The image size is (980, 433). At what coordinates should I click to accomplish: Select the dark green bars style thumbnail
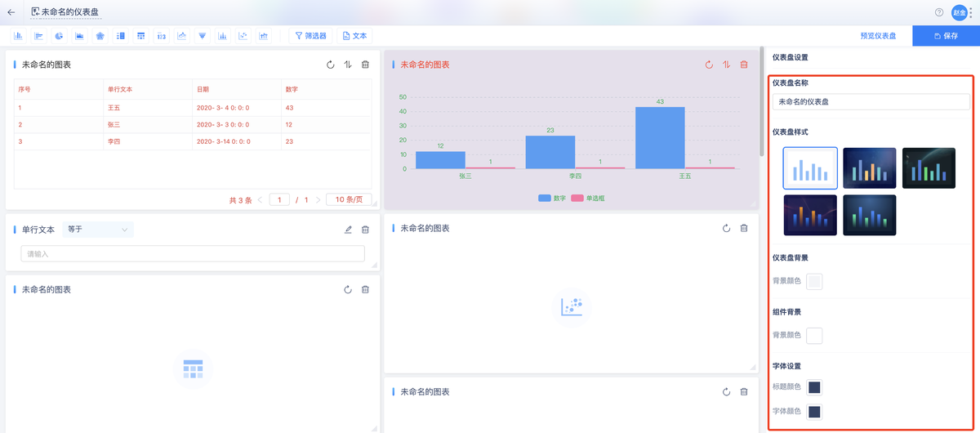870,215
